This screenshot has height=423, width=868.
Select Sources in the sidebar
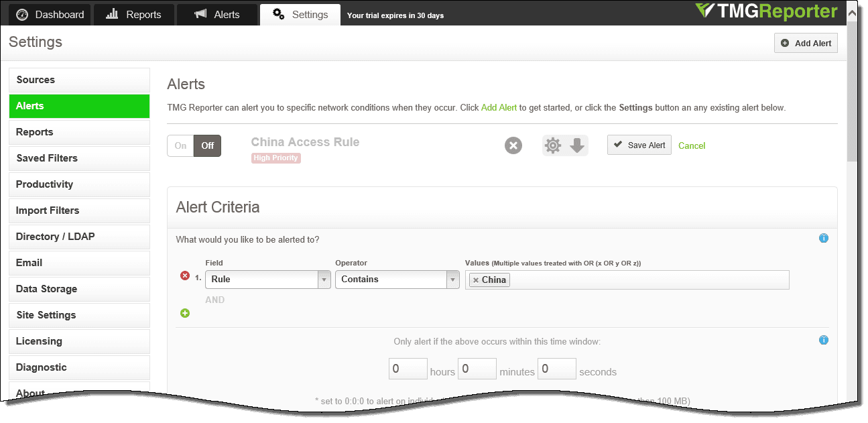click(79, 80)
